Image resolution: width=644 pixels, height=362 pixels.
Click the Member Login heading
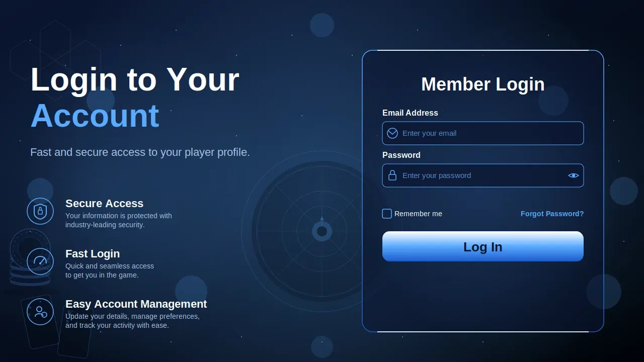click(483, 84)
